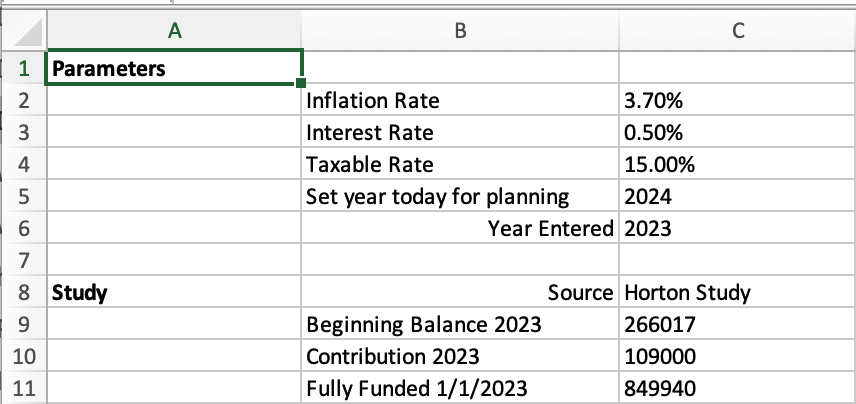Select the Horton Study cell
The image size is (856, 404).
point(737,293)
